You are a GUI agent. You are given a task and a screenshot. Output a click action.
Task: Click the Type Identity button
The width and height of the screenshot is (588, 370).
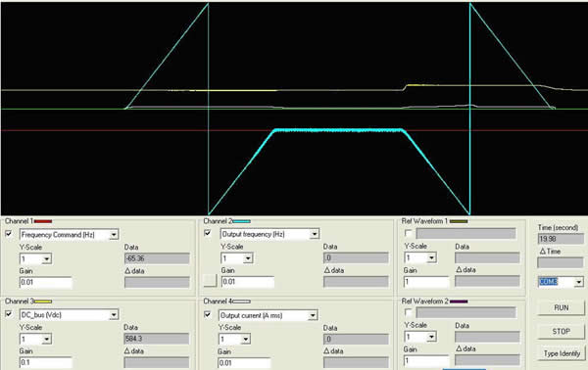tap(561, 353)
